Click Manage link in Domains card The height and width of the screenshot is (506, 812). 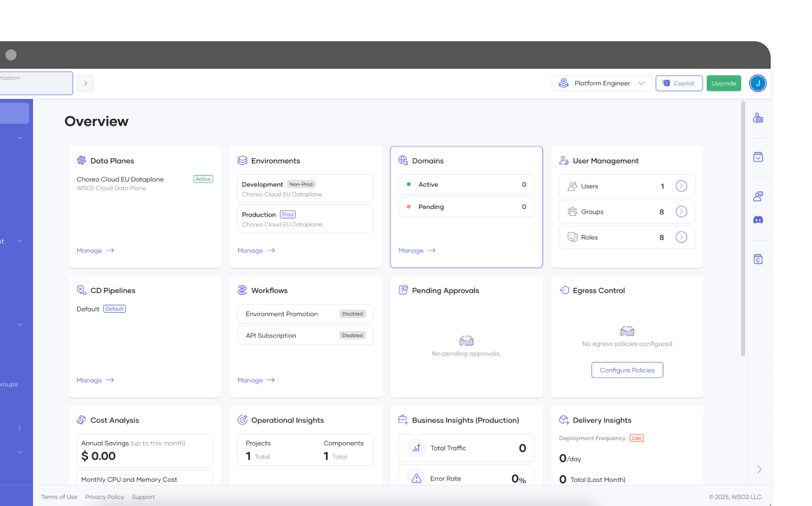(x=416, y=251)
